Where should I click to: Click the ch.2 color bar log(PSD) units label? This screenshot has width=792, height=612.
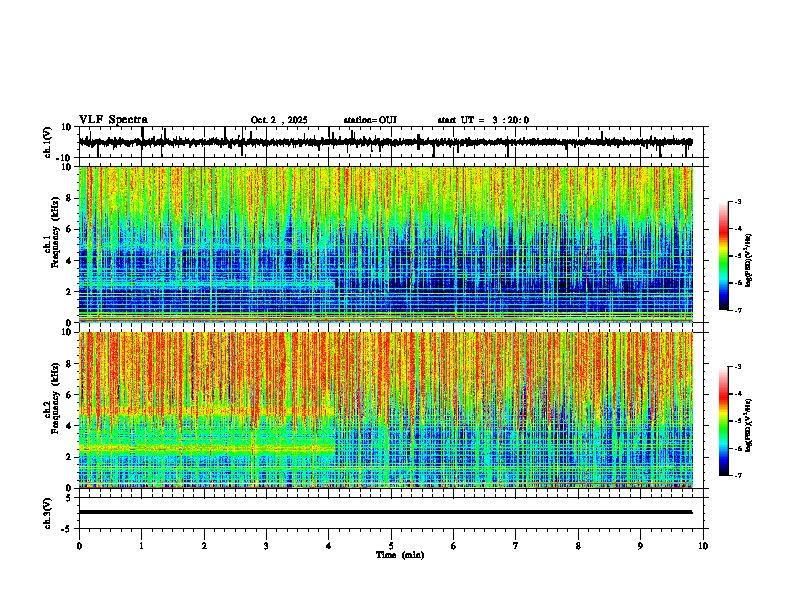748,425
